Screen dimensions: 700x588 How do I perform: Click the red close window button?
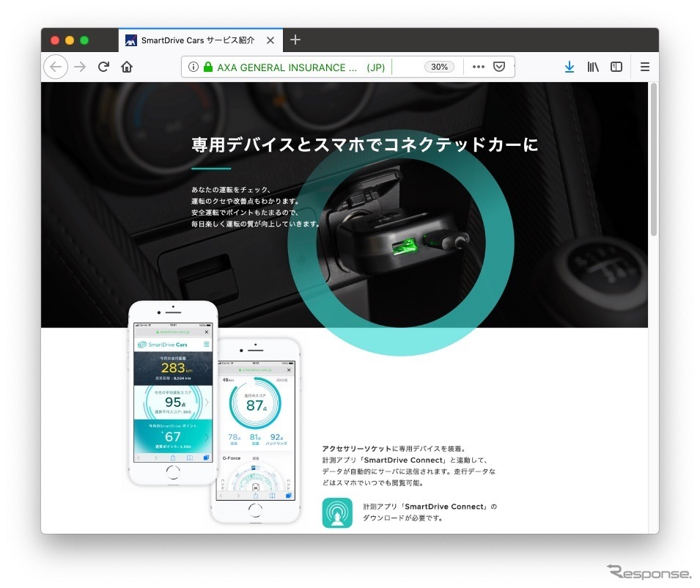(x=55, y=40)
